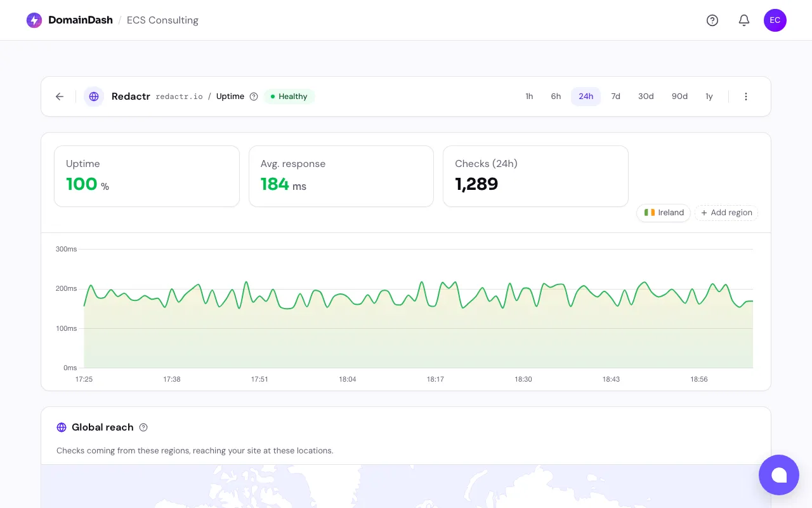Click the Avg. response 184 ms card
This screenshot has width=812, height=508.
pyautogui.click(x=341, y=176)
